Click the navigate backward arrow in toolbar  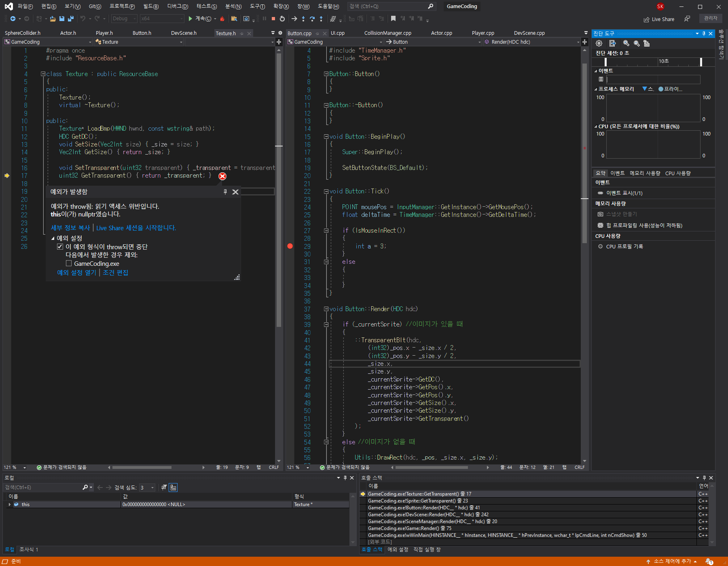coord(13,19)
